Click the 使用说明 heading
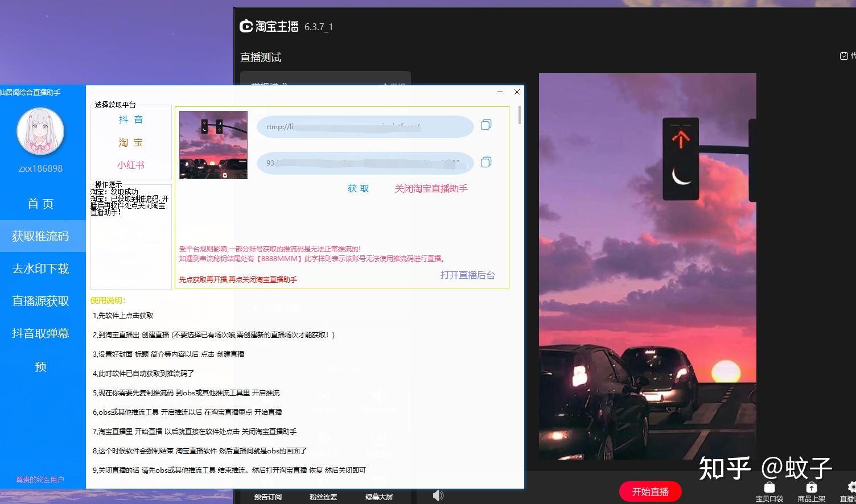 108,300
